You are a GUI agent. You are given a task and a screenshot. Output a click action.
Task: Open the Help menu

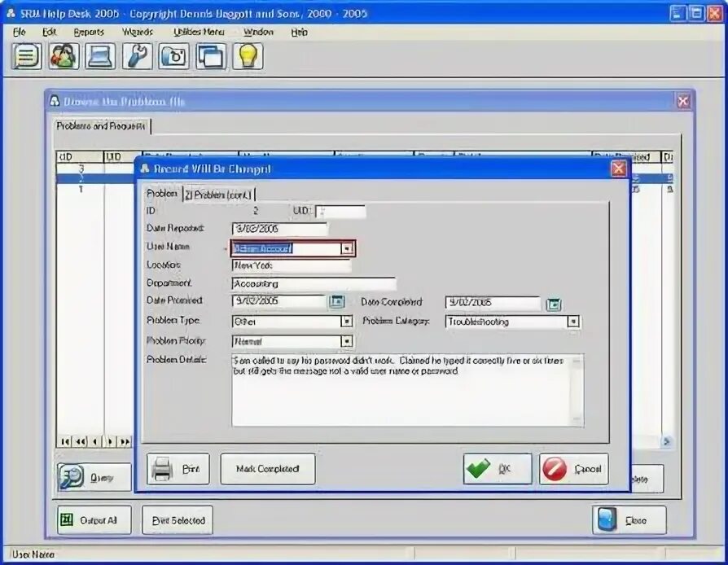300,32
